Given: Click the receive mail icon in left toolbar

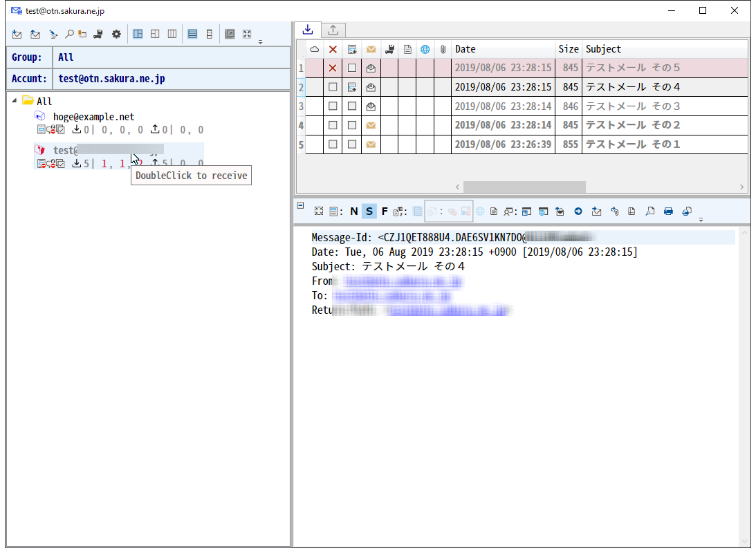Looking at the screenshot, I should 17,34.
